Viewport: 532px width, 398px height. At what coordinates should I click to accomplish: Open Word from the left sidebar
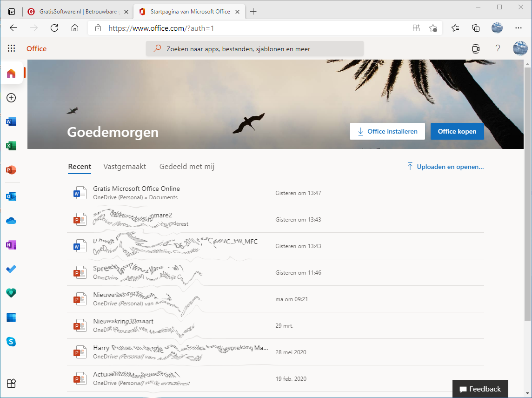pos(11,122)
